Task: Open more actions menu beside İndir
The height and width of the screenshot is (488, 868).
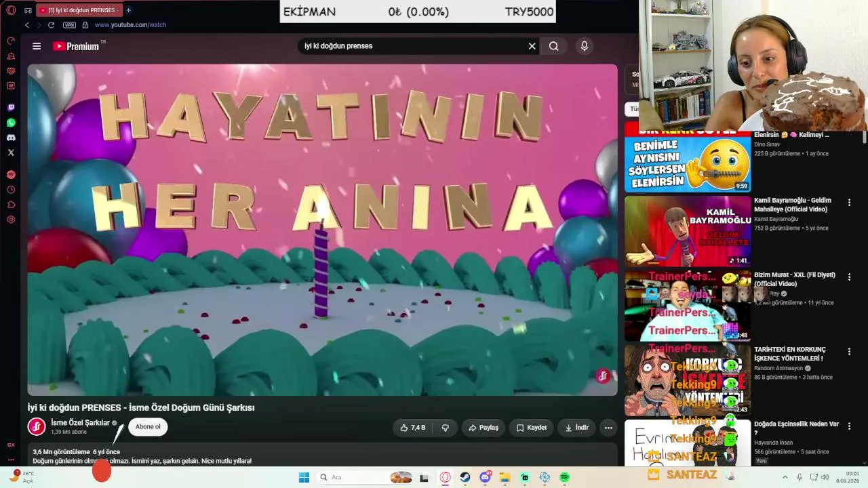Action: pos(608,428)
